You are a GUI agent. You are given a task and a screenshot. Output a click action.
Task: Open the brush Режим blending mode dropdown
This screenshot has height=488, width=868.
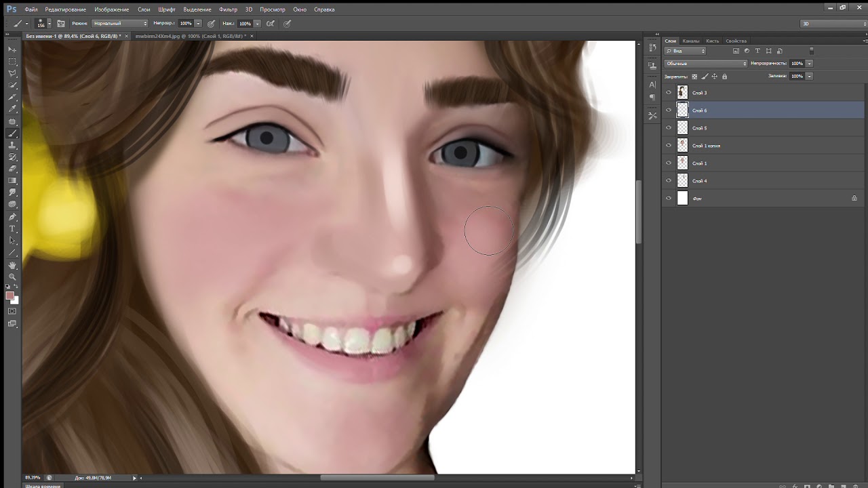[x=119, y=24]
